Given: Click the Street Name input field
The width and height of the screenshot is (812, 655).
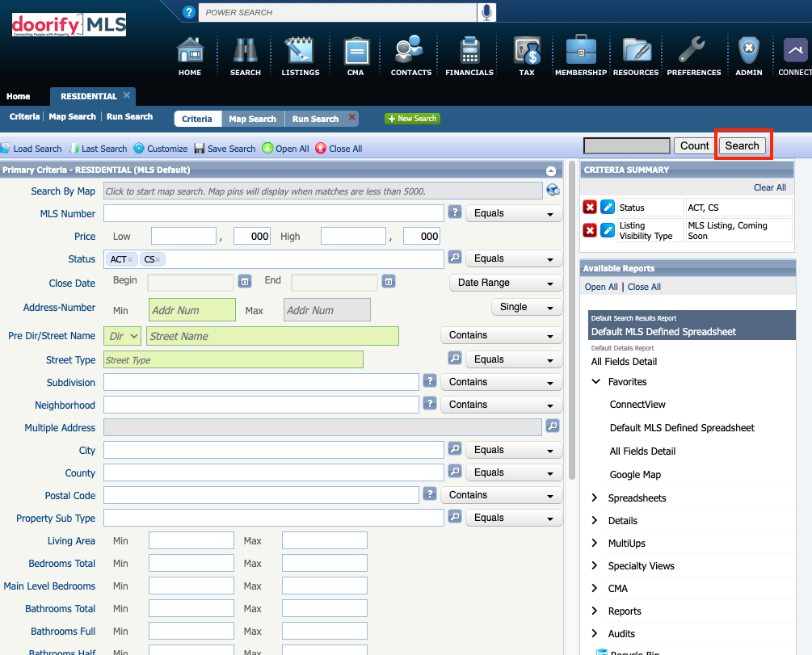Looking at the screenshot, I should point(272,336).
